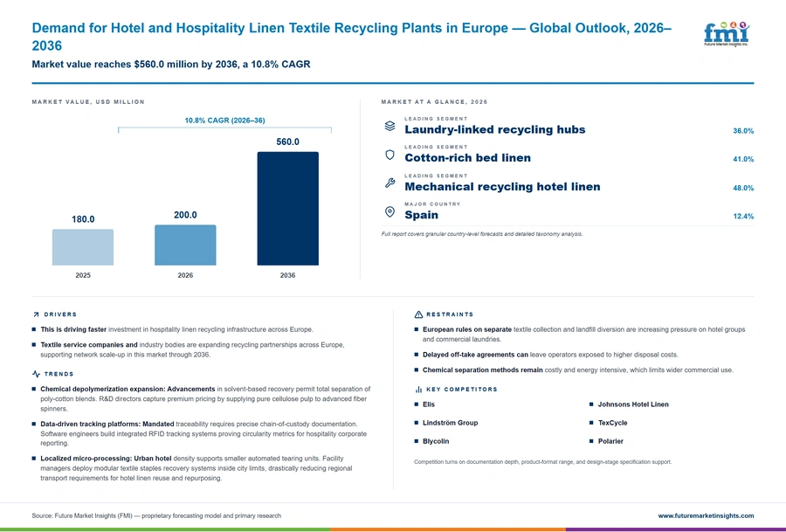Click the competition documentation depth footnote

coord(543,462)
